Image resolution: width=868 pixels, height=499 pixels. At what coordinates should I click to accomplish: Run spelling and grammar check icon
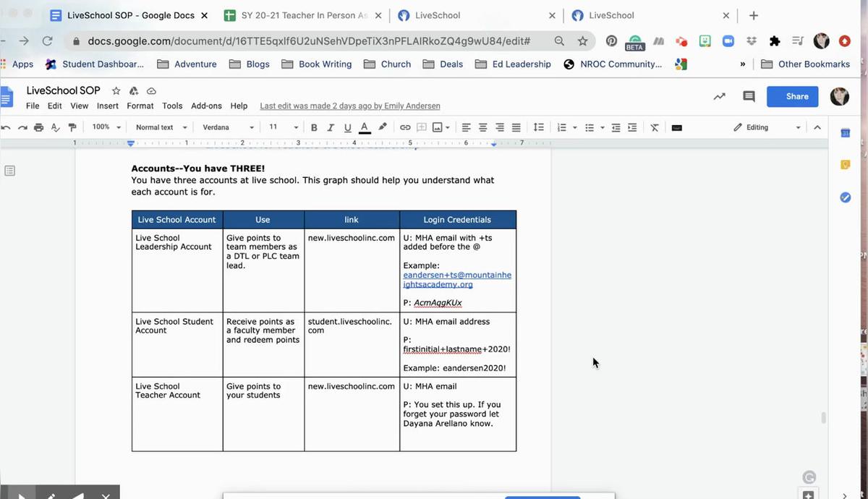coord(56,127)
